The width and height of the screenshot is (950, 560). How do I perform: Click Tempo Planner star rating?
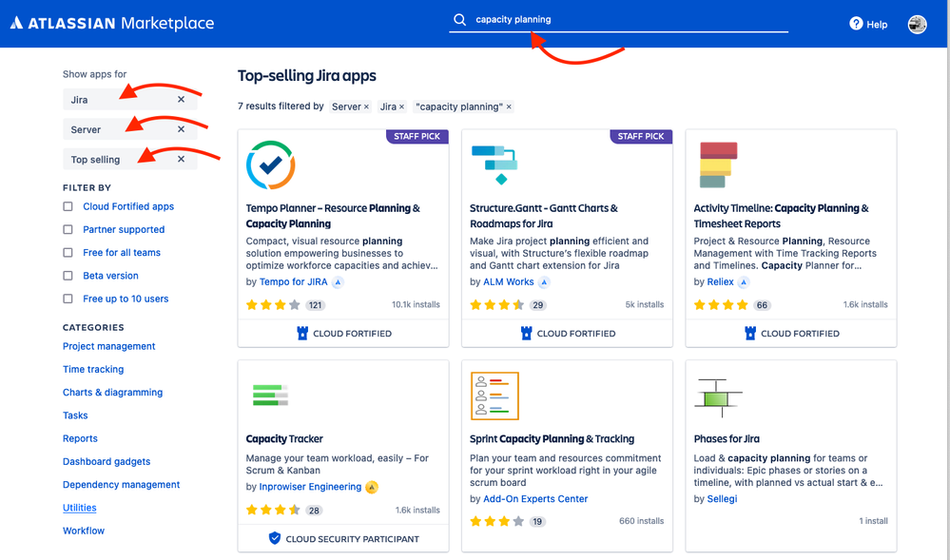pyautogui.click(x=273, y=305)
